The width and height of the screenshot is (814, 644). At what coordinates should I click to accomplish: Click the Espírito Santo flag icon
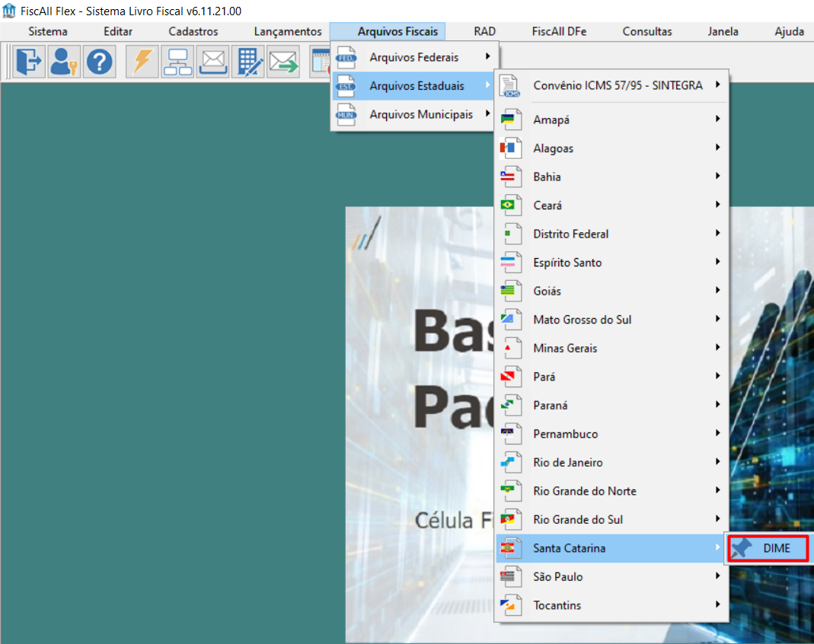510,262
